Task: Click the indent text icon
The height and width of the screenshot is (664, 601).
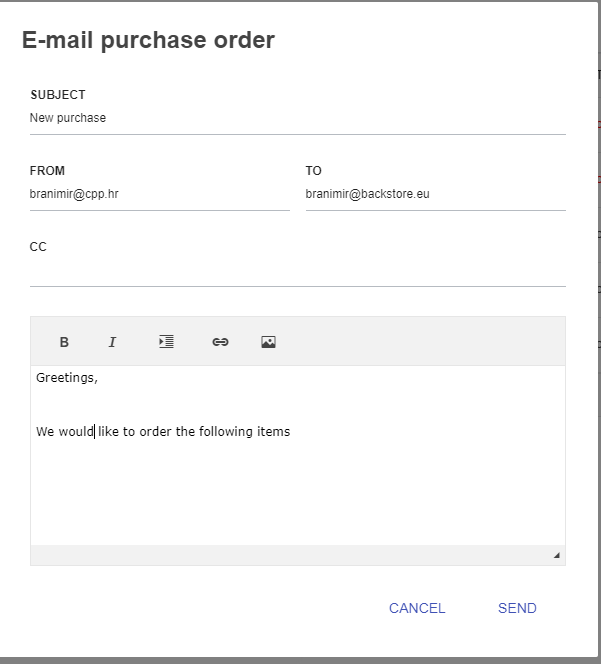Action: pos(166,342)
